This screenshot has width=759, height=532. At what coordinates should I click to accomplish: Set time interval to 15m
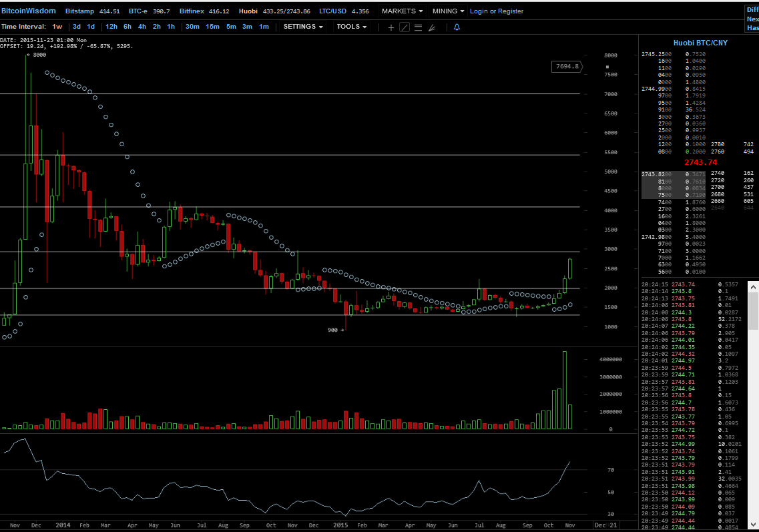(x=212, y=27)
